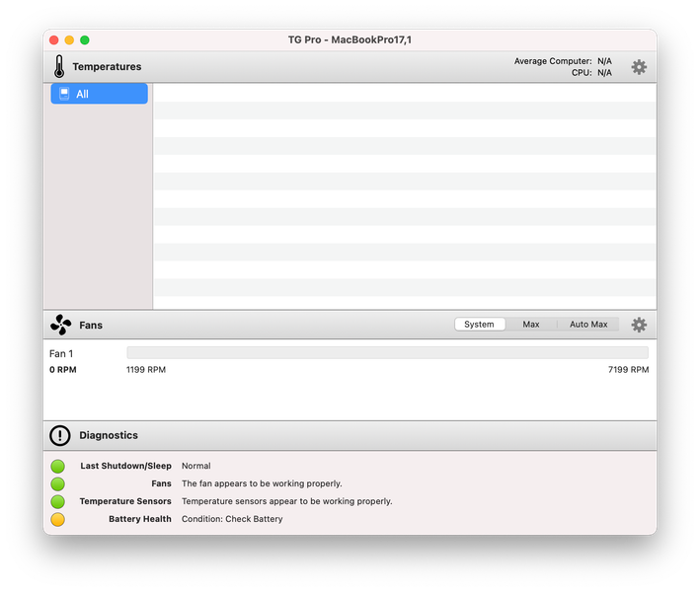Click the first empty temperature list row
700x592 pixels.
point(405,93)
